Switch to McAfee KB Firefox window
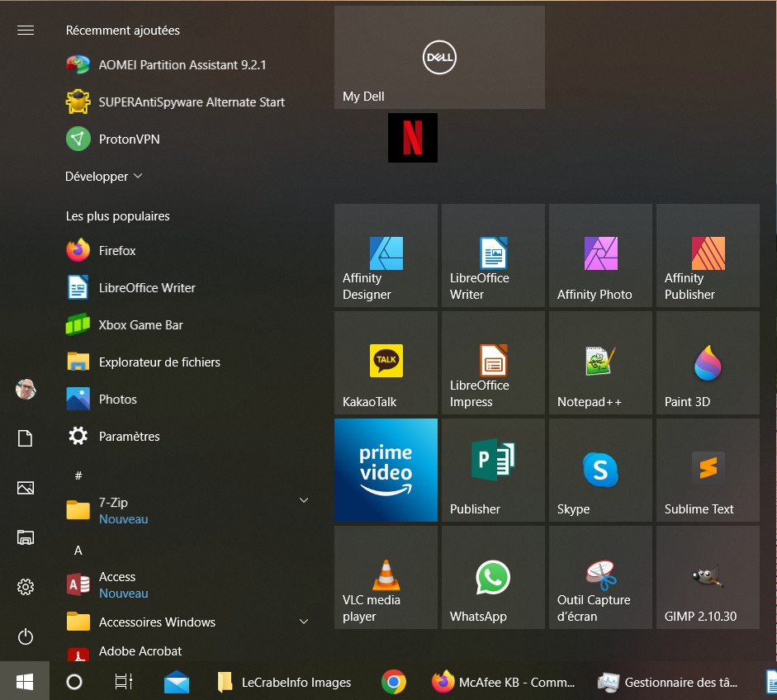 (x=504, y=682)
